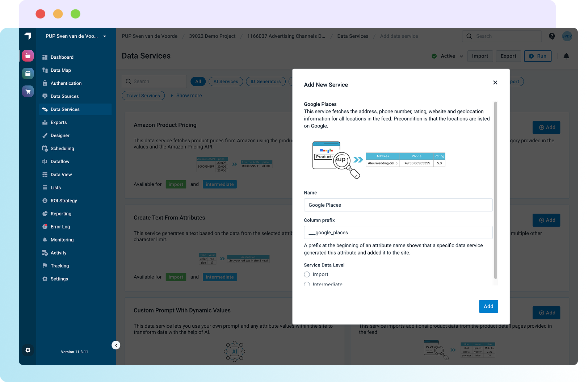
Task: Filter by AI Services
Action: pos(226,81)
